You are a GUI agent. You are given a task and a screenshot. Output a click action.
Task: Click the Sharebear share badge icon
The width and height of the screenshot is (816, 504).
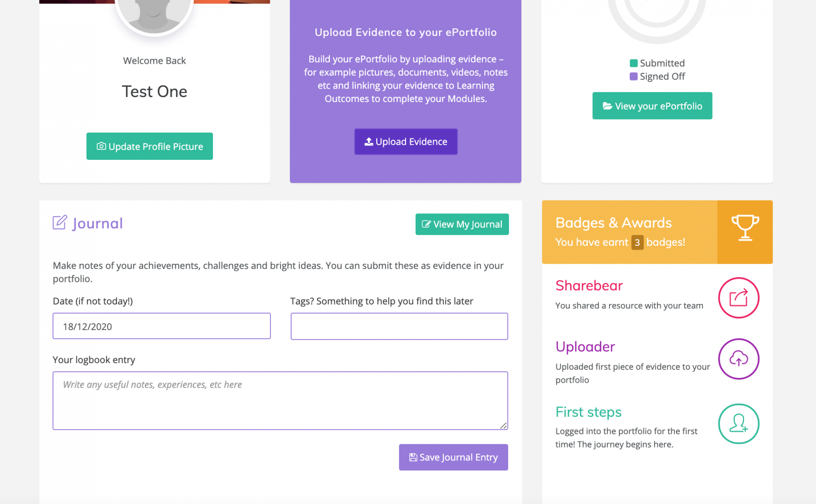click(738, 298)
